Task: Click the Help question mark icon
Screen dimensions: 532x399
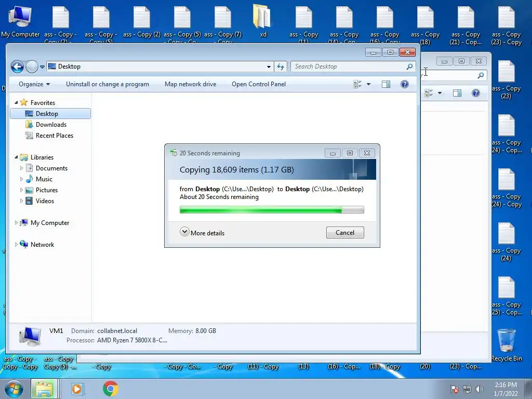Action: click(x=404, y=84)
